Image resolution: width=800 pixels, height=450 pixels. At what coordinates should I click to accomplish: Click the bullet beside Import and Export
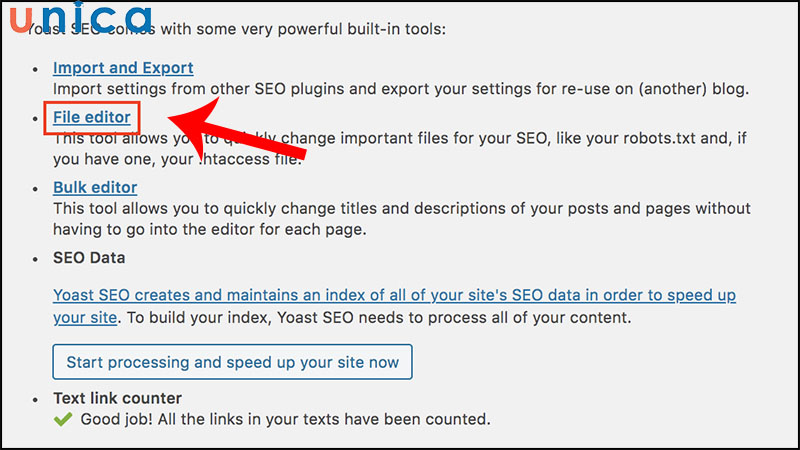point(37,70)
